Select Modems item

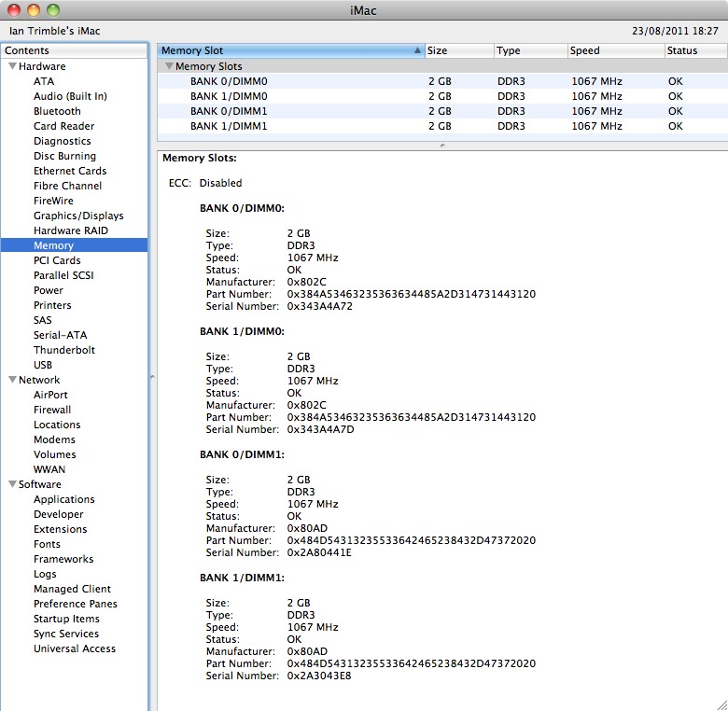point(54,439)
